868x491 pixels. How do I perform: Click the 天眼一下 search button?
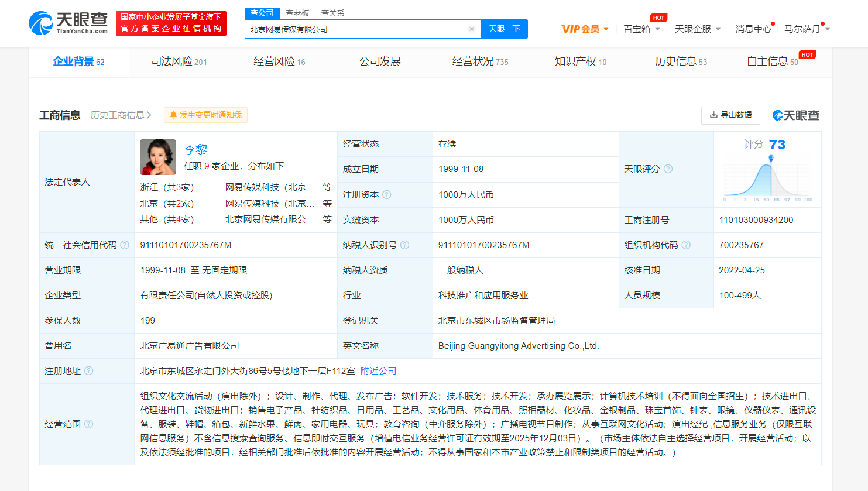pos(505,29)
